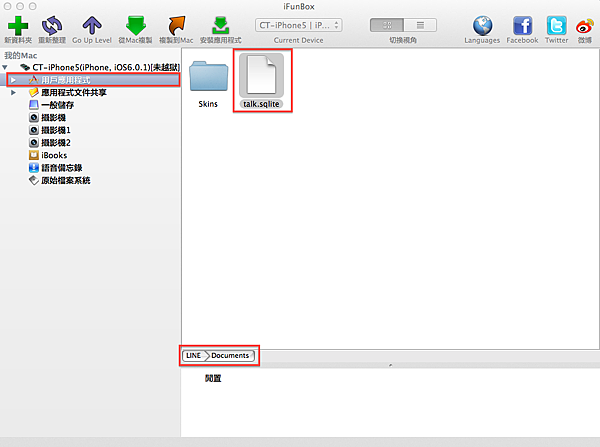Click the green plus New Folder icon
Image resolution: width=600 pixels, height=447 pixels.
(18, 26)
